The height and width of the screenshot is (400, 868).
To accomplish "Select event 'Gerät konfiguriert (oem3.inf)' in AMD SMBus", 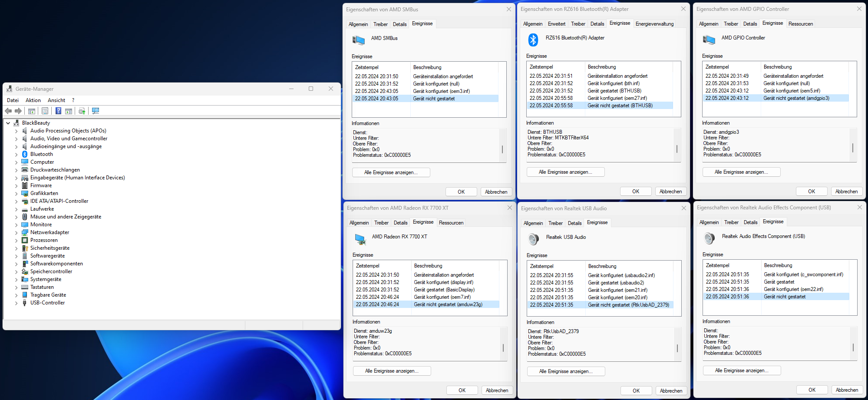I will coord(426,91).
